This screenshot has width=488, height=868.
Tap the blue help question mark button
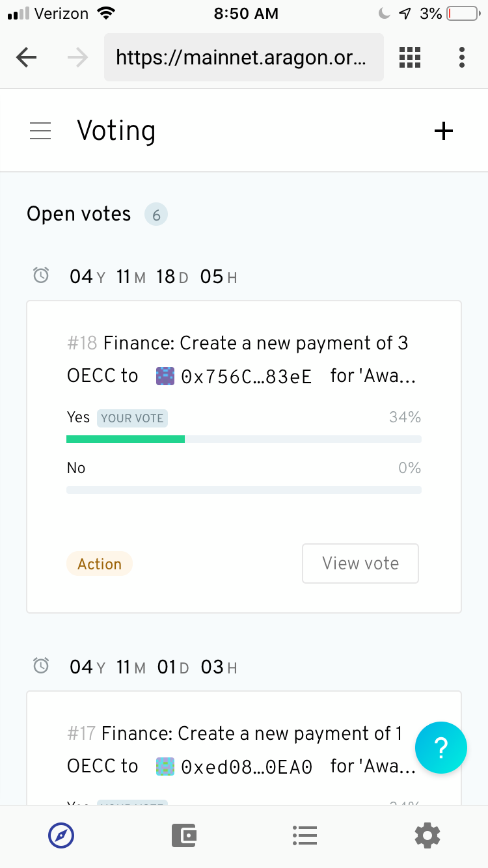(441, 748)
